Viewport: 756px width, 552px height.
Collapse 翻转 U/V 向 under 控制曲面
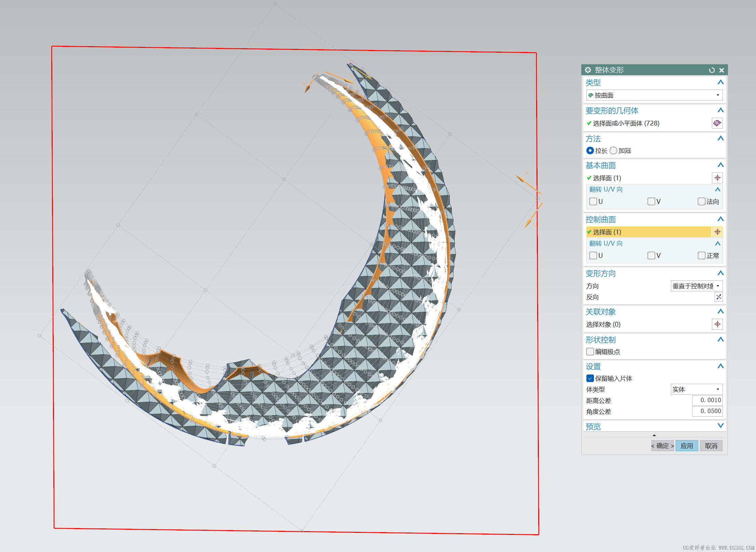coord(718,244)
